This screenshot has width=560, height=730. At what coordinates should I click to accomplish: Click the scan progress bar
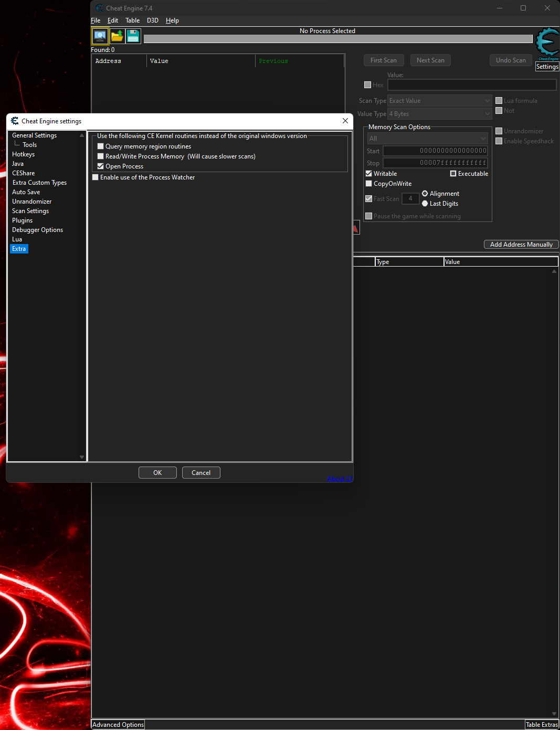tap(338, 39)
